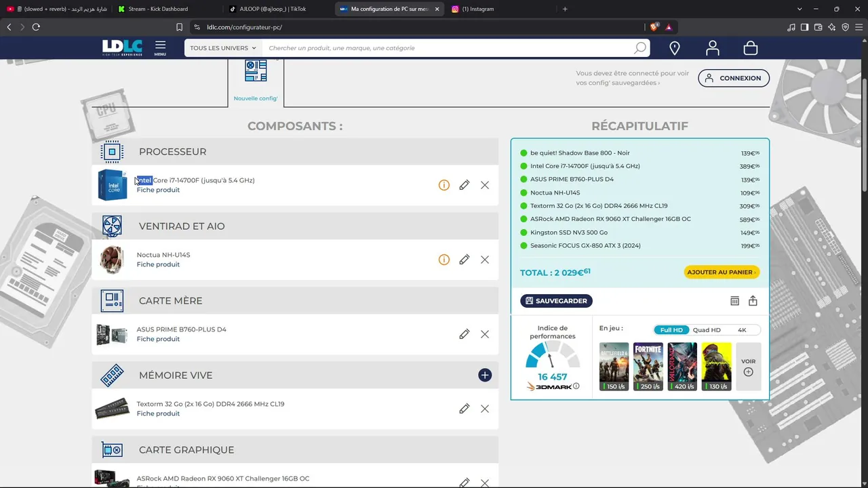The image size is (868, 488).
Task: Click the trash icon to delete configuration
Action: [734, 301]
